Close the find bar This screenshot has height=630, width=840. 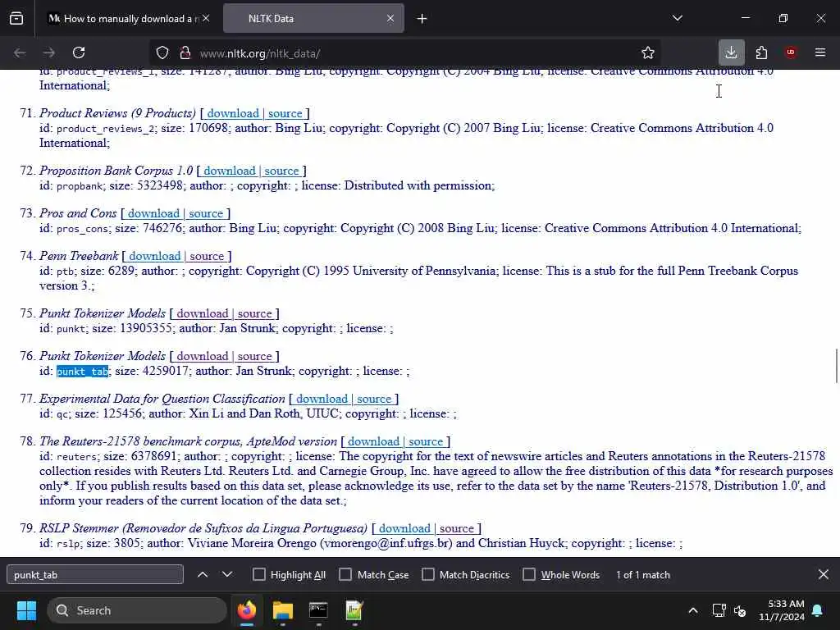[824, 575]
